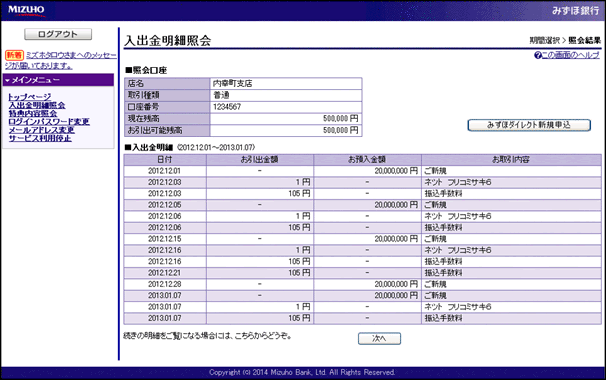Click the 現在残高 500,000 円 value
The height and width of the screenshot is (380, 606).
[x=340, y=119]
